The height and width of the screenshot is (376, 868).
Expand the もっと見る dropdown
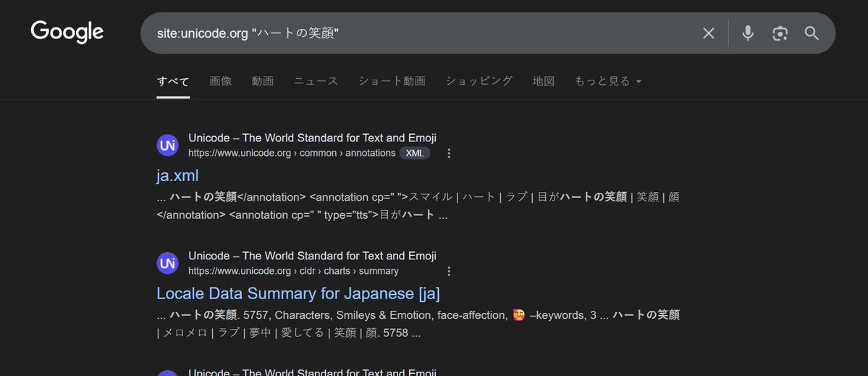[608, 81]
